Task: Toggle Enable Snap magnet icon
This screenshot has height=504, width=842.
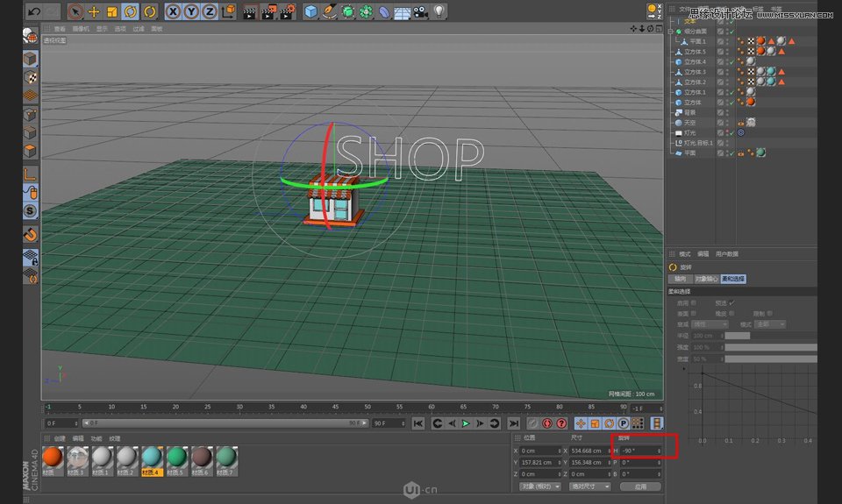Action: [31, 235]
